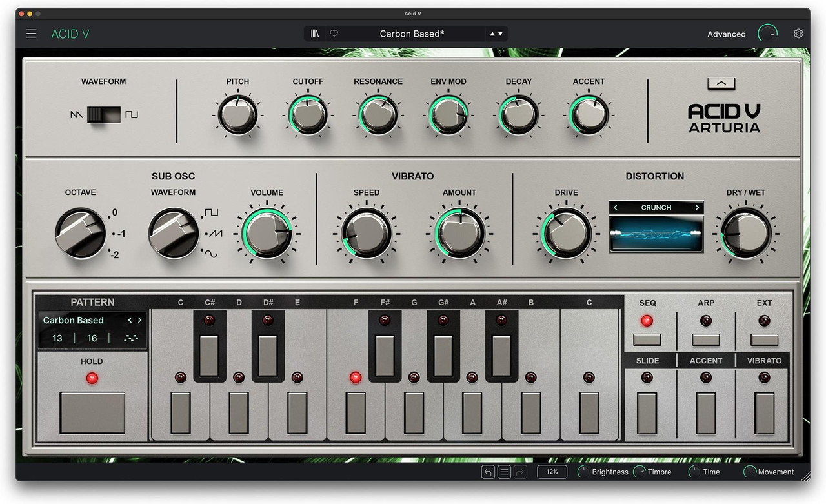Image resolution: width=826 pixels, height=504 pixels.
Task: Click the undo arrow icon
Action: [x=488, y=472]
